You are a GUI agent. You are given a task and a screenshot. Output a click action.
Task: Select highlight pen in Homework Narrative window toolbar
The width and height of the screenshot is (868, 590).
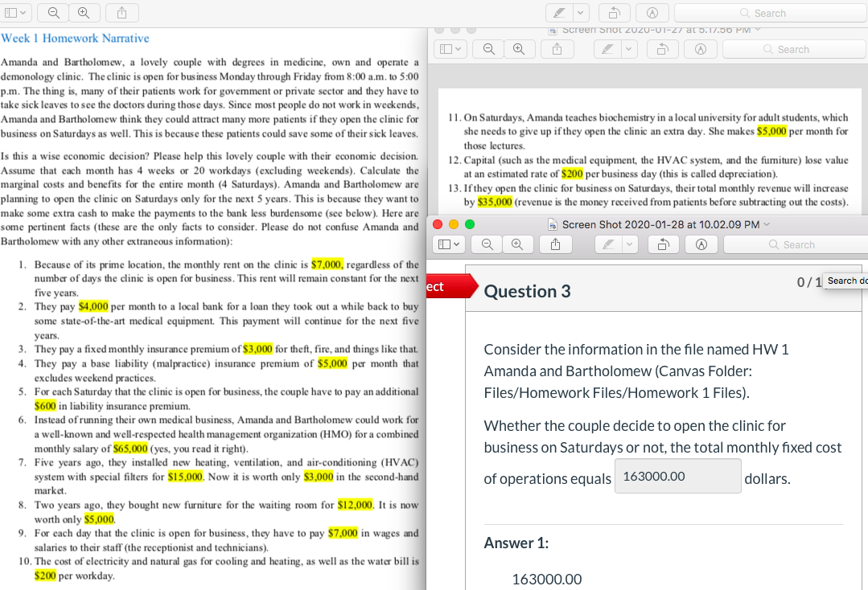pos(560,13)
